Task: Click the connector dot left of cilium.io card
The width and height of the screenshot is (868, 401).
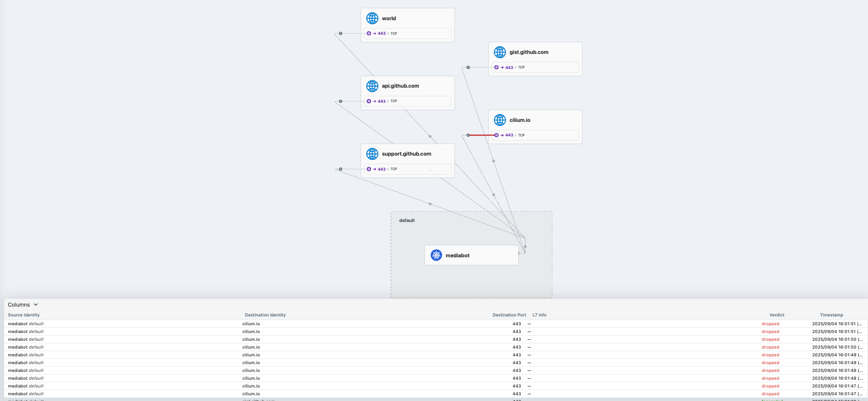Action: pyautogui.click(x=468, y=135)
